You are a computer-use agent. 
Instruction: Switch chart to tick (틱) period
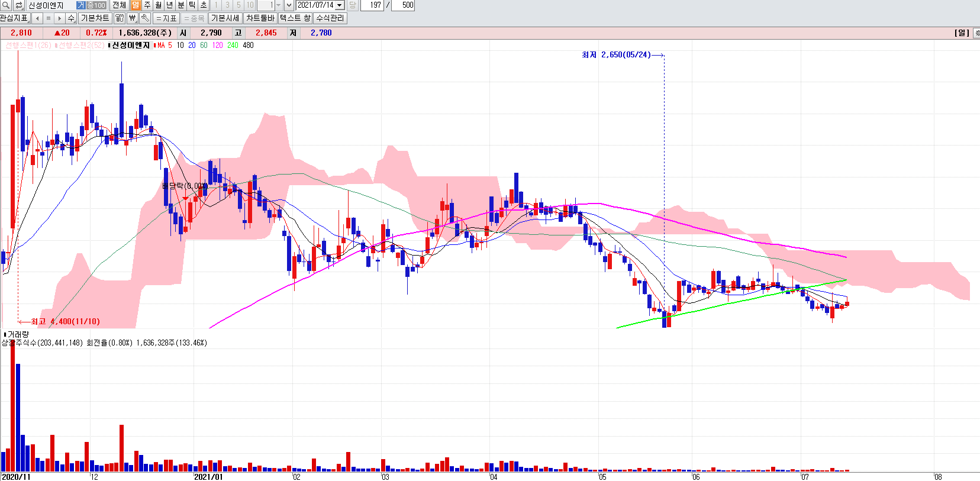point(192,5)
